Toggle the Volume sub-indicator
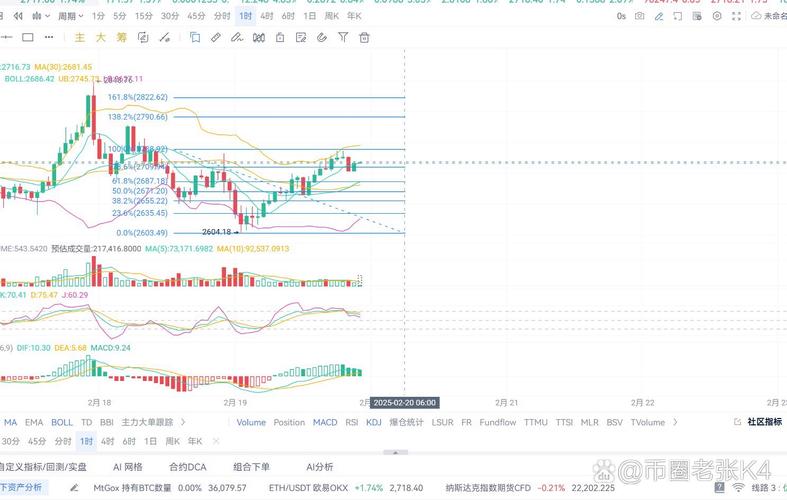The image size is (787, 500). click(x=251, y=422)
